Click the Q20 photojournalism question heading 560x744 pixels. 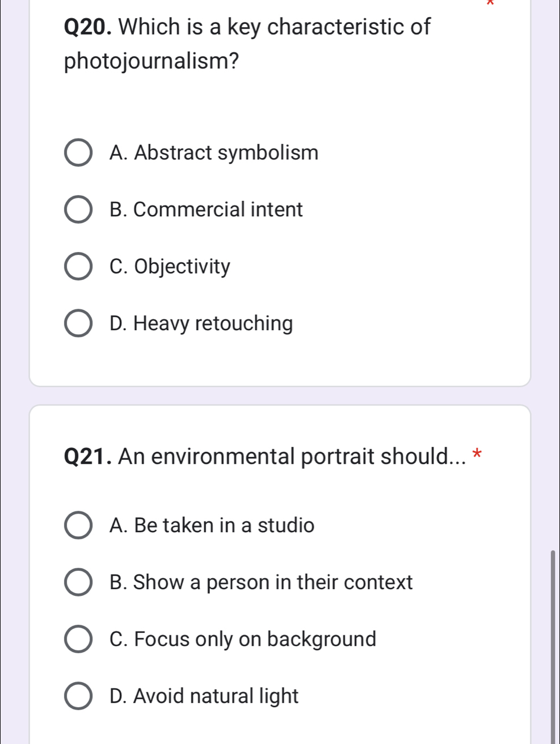[x=247, y=44]
